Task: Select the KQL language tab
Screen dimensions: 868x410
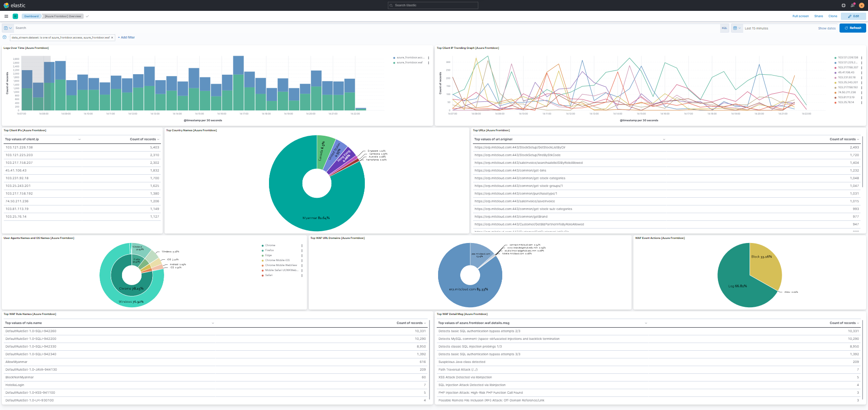Action: coord(724,28)
